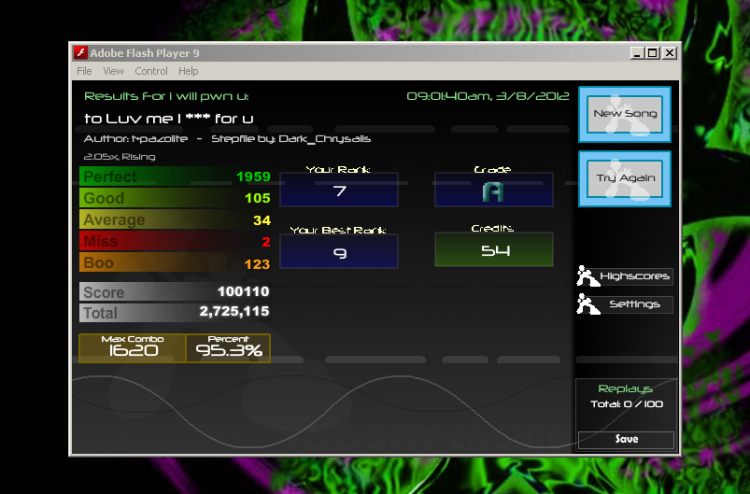Image resolution: width=750 pixels, height=494 pixels.
Task: Click the Average count 34
Action: click(x=262, y=220)
